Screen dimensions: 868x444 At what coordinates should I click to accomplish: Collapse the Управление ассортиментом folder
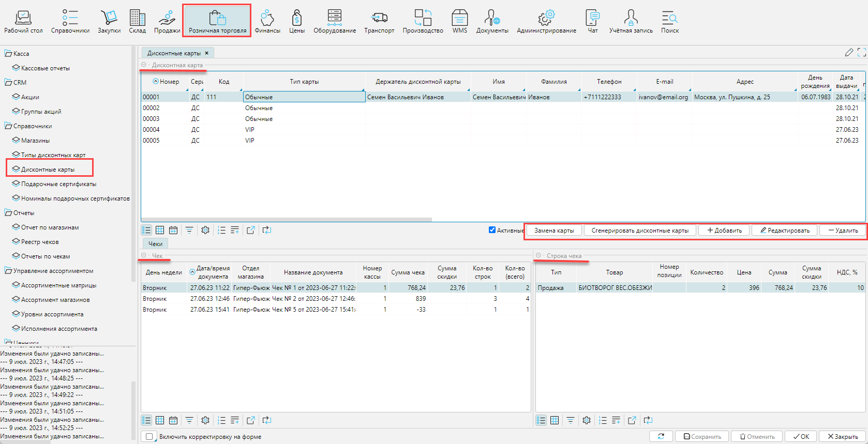pyautogui.click(x=8, y=271)
